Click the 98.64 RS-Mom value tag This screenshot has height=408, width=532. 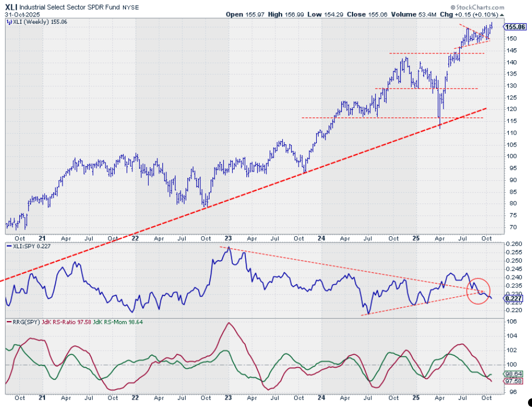pos(514,374)
